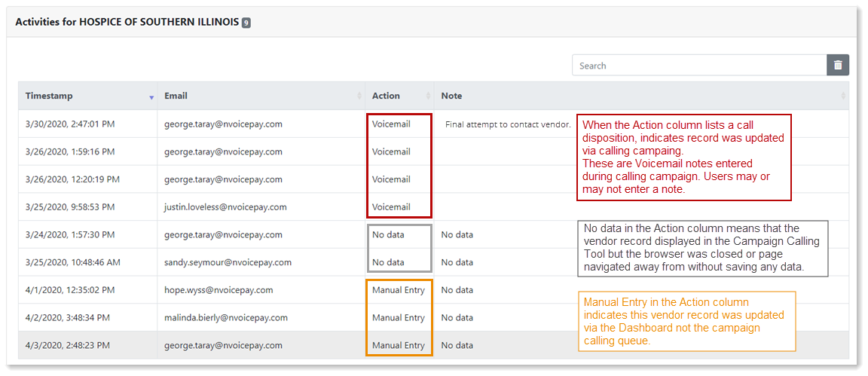Click the Timestamp sort arrow icon
868x376 pixels.
click(151, 97)
